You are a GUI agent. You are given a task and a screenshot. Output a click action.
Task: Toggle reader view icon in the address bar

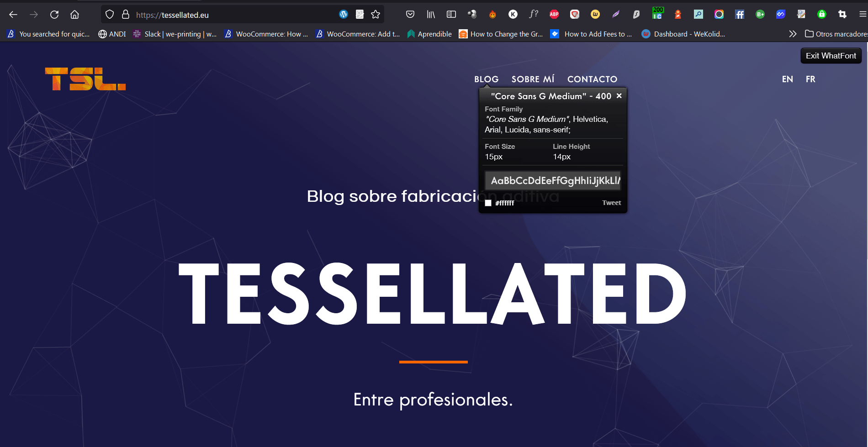(x=360, y=15)
